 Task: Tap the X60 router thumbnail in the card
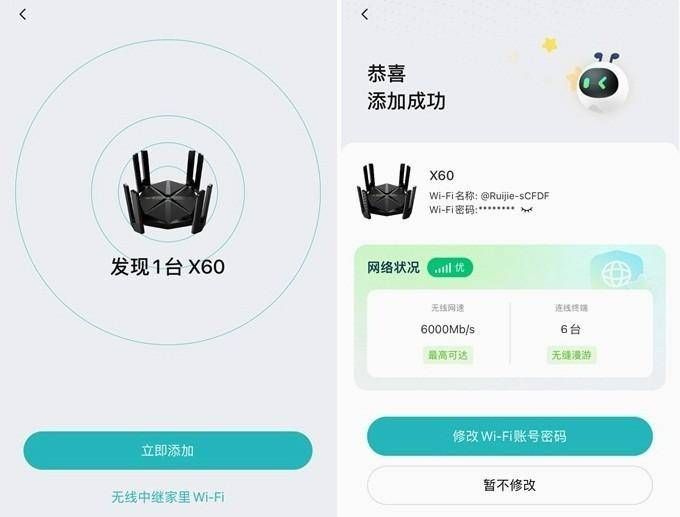386,191
